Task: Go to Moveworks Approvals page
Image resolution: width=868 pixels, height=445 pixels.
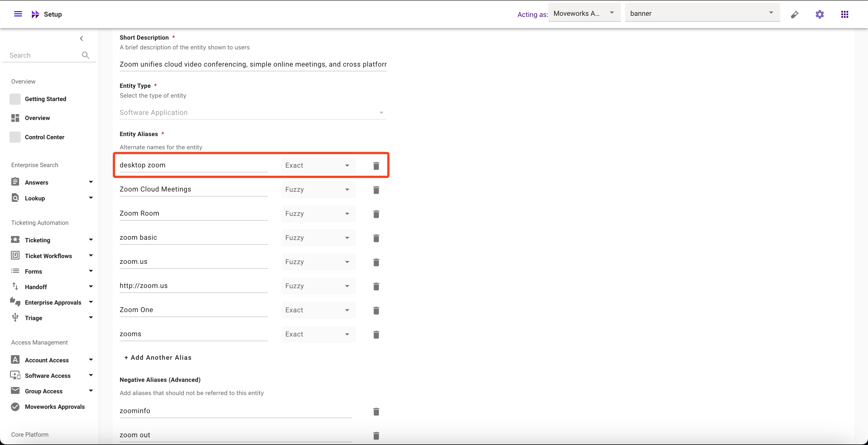Action: tap(55, 407)
